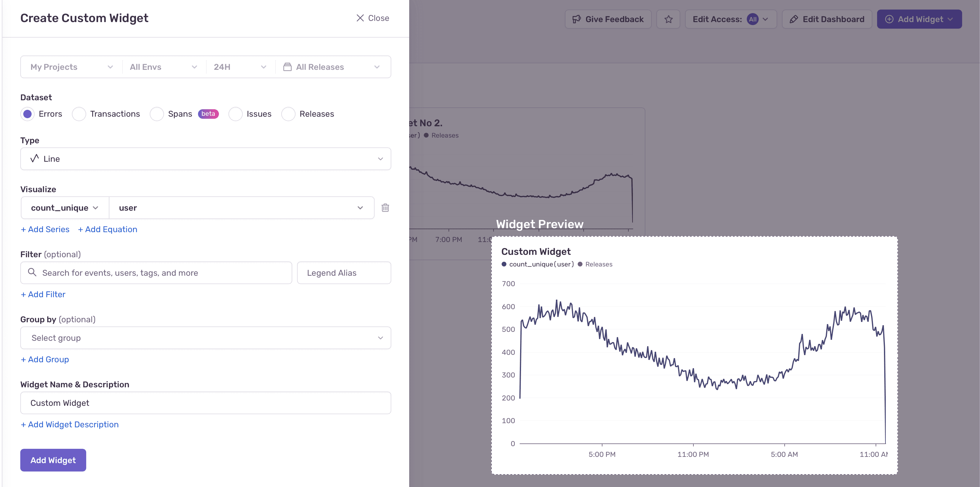
Task: Select the Releases dataset radio
Action: 288,114
